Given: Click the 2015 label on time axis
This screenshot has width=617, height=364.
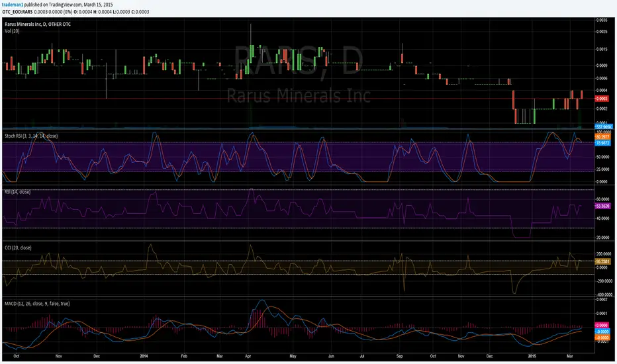Looking at the screenshot, I should [x=532, y=356].
